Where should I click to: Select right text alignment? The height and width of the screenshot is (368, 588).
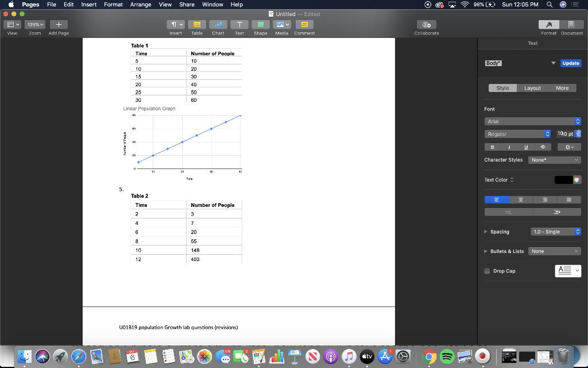pos(544,200)
